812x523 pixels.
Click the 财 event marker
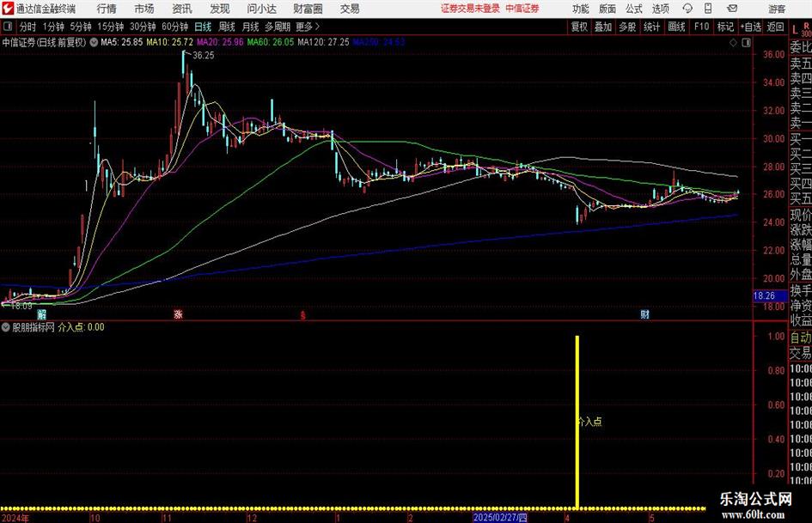[644, 314]
